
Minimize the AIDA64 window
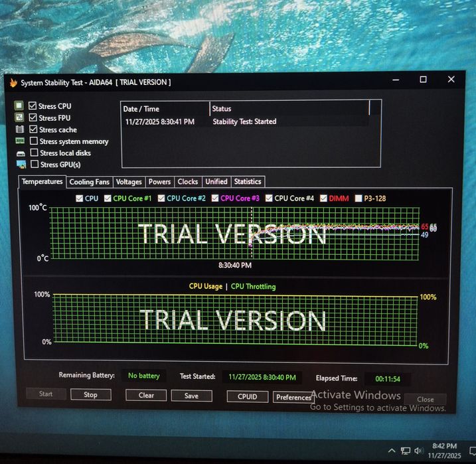click(x=396, y=80)
